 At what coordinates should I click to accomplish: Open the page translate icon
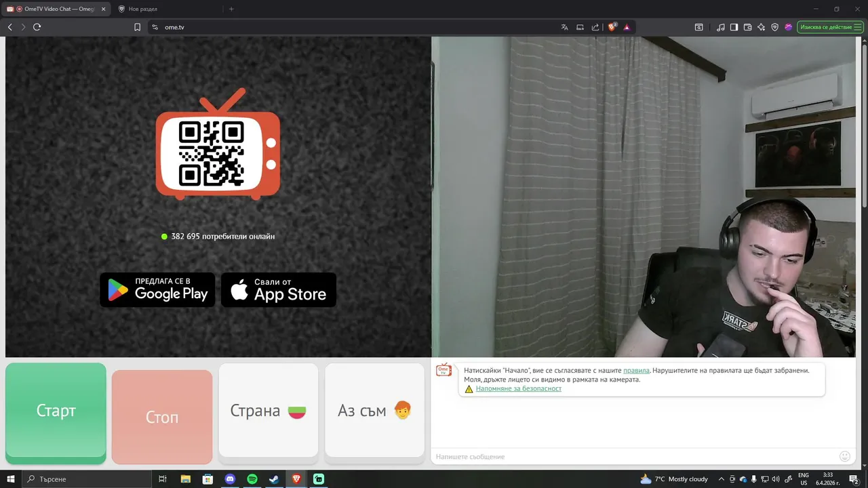564,27
